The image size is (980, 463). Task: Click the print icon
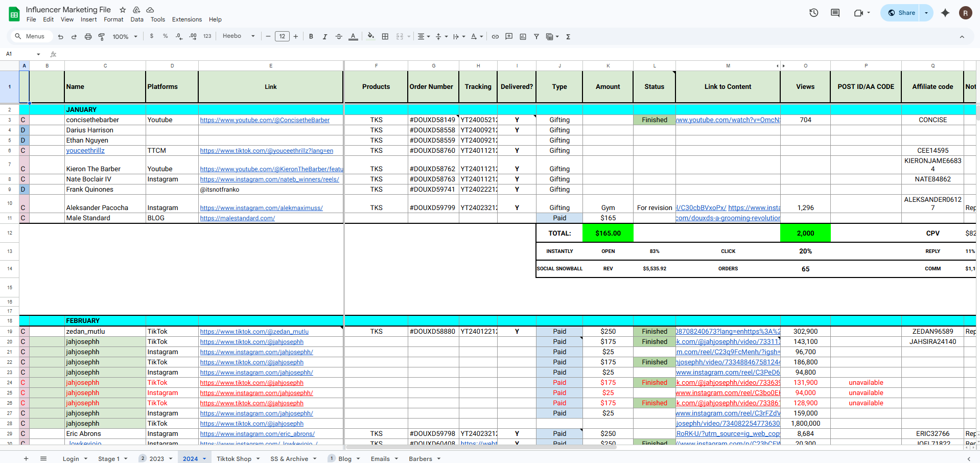tap(88, 37)
